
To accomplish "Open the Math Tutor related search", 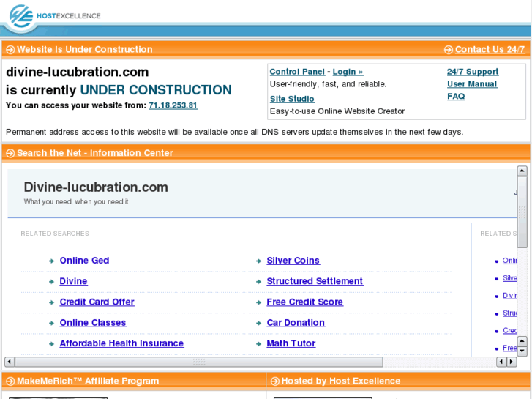I will coord(291,343).
